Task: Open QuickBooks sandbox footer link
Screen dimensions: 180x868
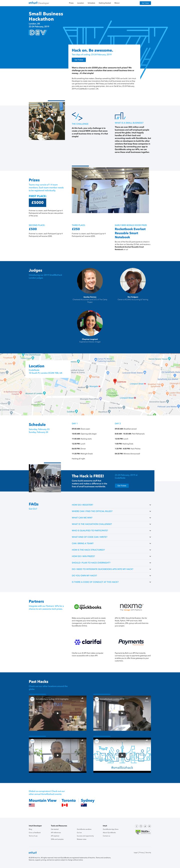Action: (84, 829)
